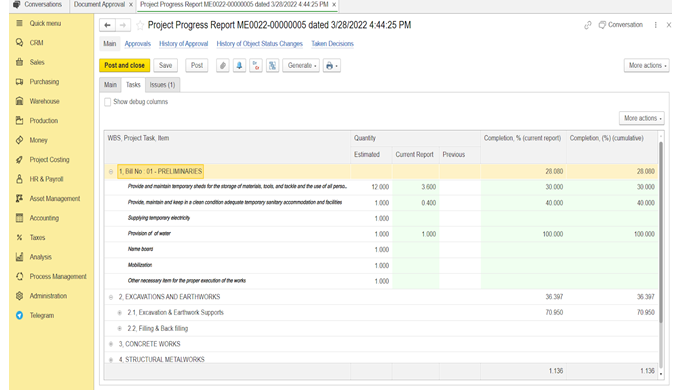680x390 pixels.
Task: Open the Administration gear icon
Action: click(x=20, y=296)
